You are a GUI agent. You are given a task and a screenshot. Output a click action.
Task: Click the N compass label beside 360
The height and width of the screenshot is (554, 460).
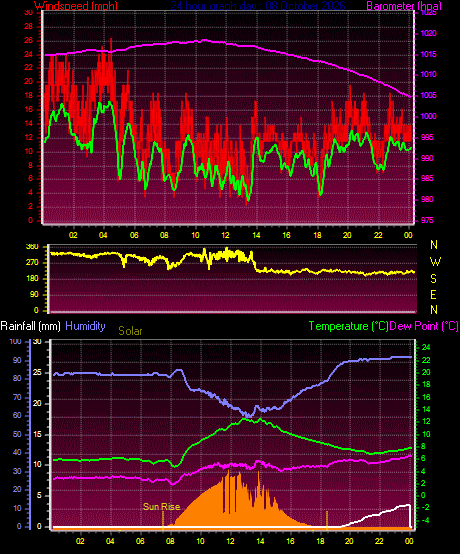click(x=434, y=244)
